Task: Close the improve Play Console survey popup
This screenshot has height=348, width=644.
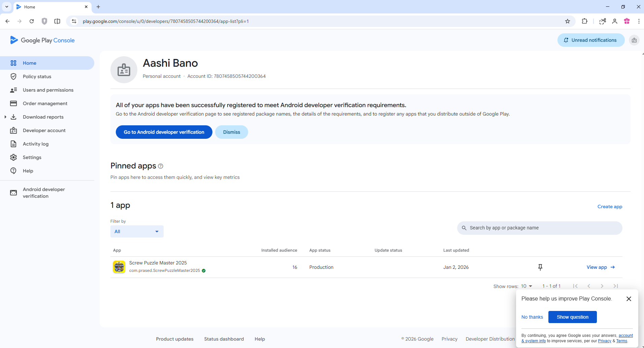Action: (x=629, y=299)
